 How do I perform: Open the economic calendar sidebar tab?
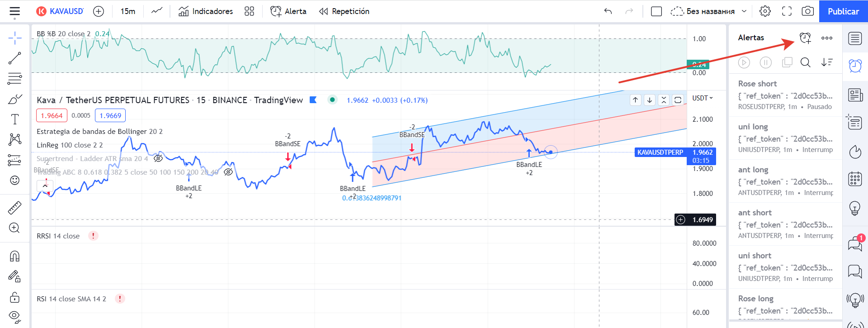(855, 179)
